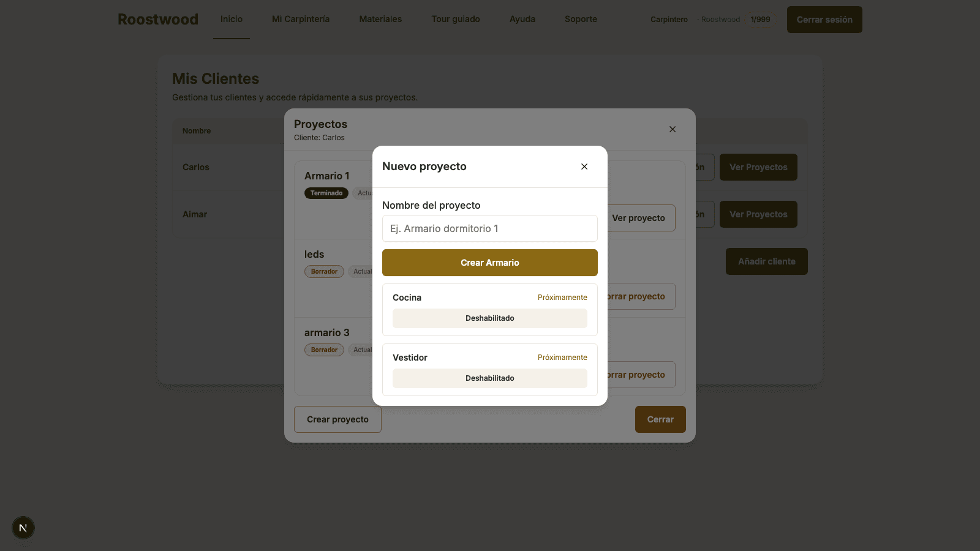The height and width of the screenshot is (551, 980).
Task: Click Cerrar in the Proyectos modal
Action: click(660, 419)
